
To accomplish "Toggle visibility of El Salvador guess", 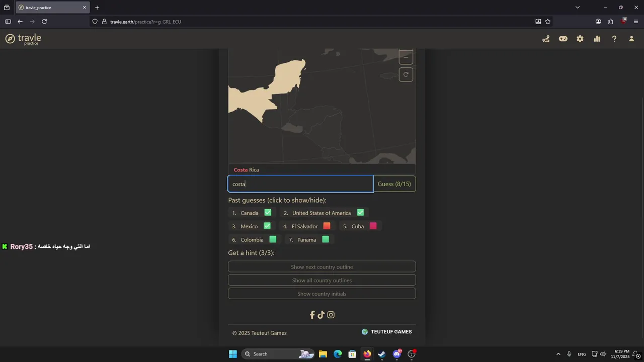I will pyautogui.click(x=307, y=226).
